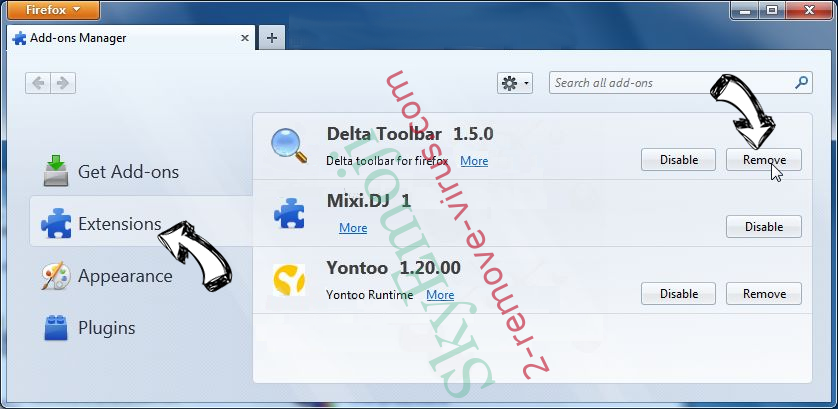Select the Mixi.DJ 1 title

click(x=369, y=201)
